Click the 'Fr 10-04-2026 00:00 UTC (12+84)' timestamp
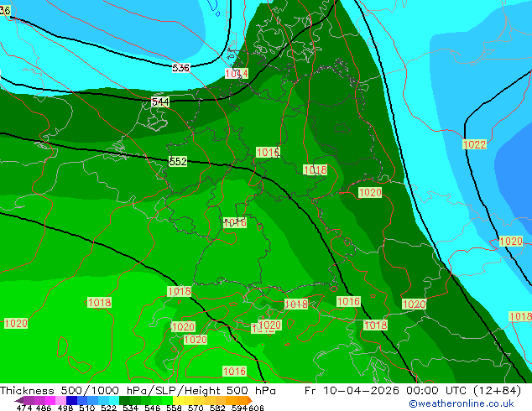532x411 pixels. (413, 390)
